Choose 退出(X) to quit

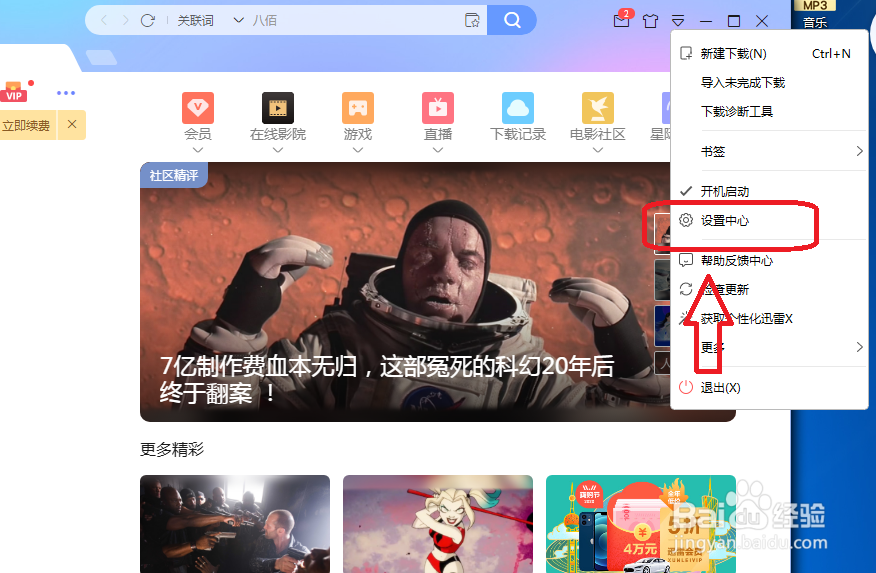pos(769,388)
